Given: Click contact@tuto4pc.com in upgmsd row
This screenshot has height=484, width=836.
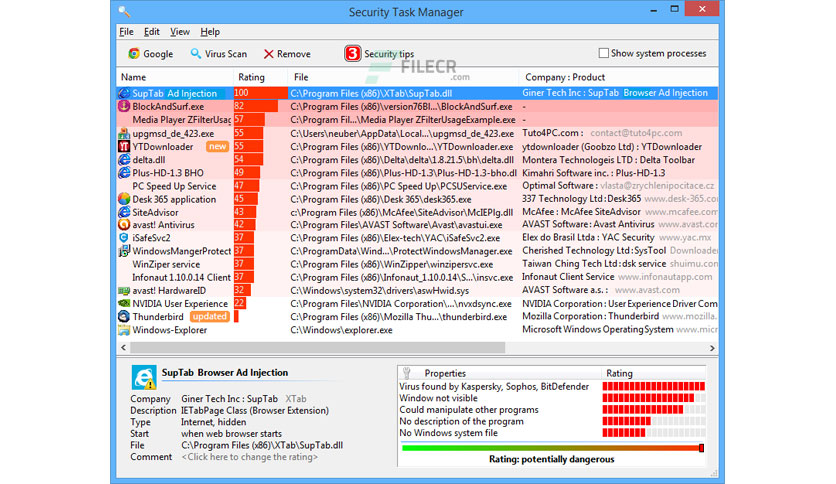Looking at the screenshot, I should tap(636, 133).
